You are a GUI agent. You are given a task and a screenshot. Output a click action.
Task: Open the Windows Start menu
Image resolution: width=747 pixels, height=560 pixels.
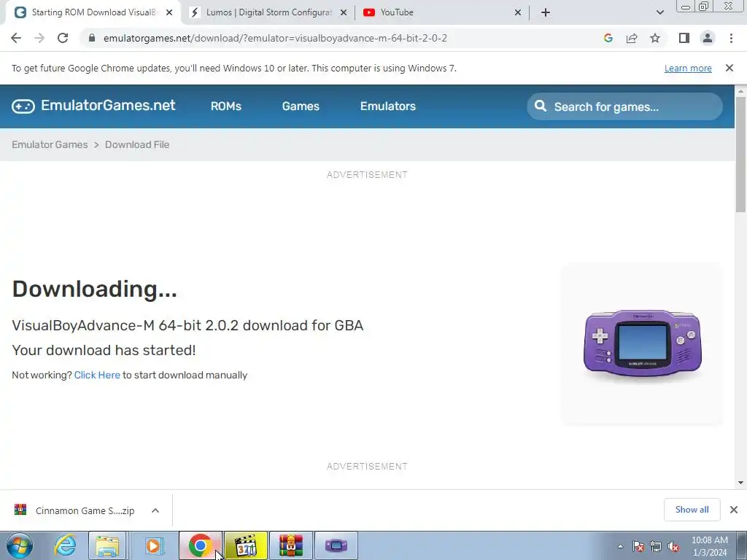coord(20,545)
